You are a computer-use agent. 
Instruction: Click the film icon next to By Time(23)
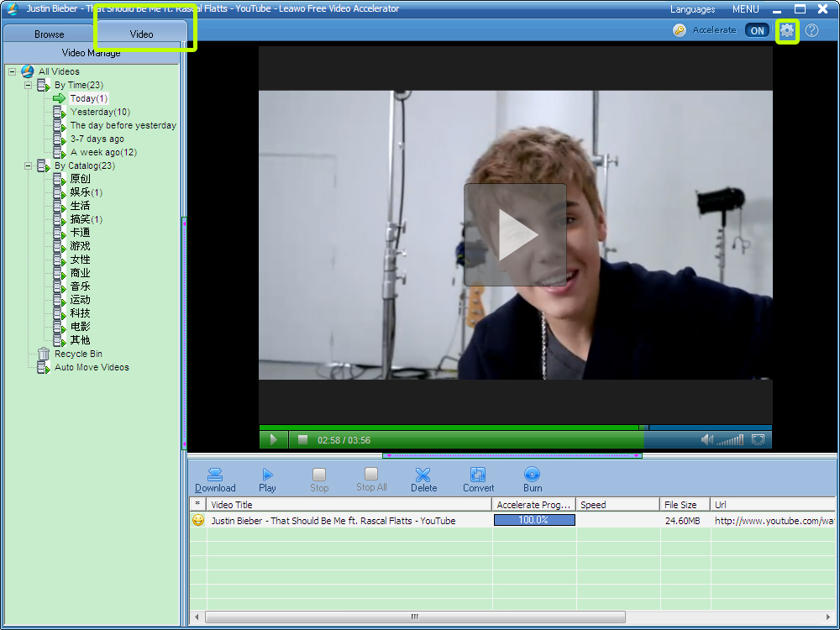pos(44,85)
